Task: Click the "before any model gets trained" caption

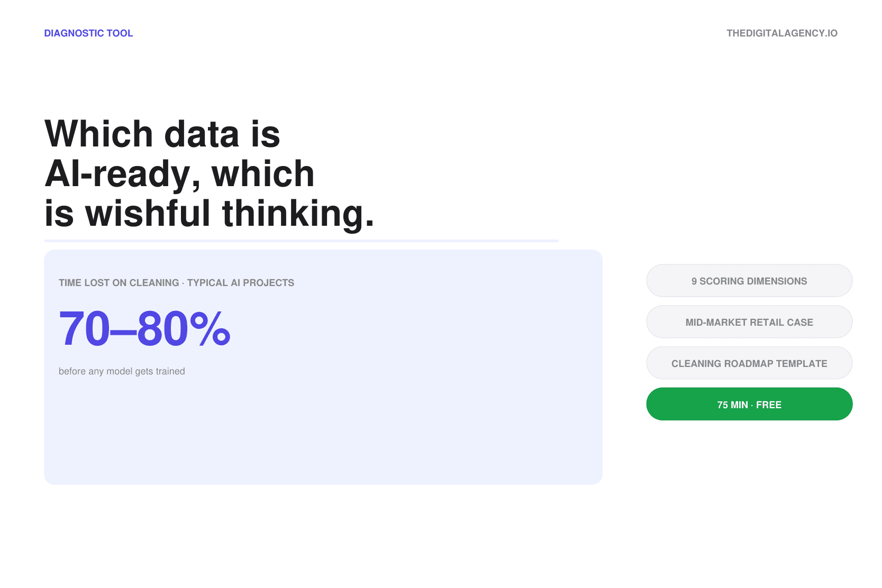Action: click(122, 371)
